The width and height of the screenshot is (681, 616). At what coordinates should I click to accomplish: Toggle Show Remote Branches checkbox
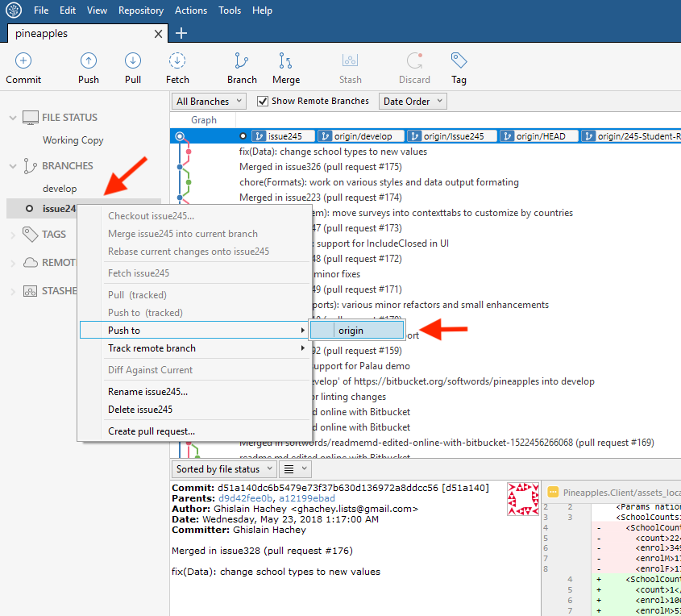point(263,102)
